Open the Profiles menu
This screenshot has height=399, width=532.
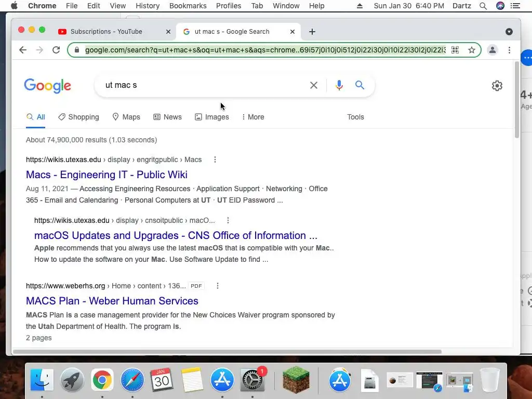[x=229, y=6]
